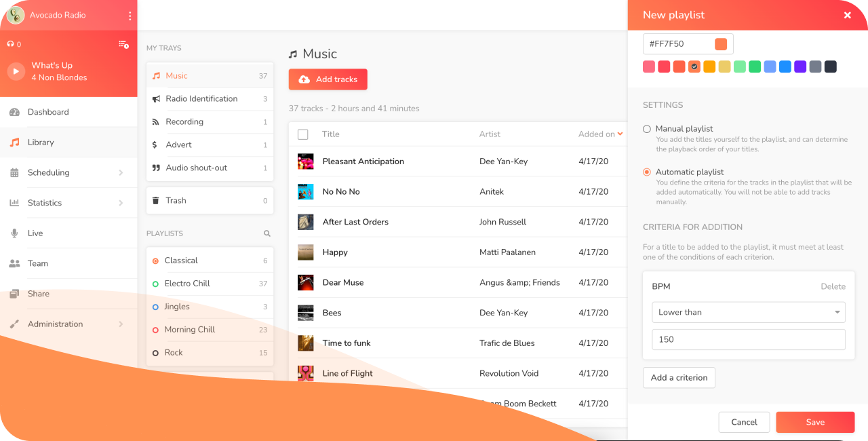
Task: Pick the purple color swatch
Action: pos(800,66)
